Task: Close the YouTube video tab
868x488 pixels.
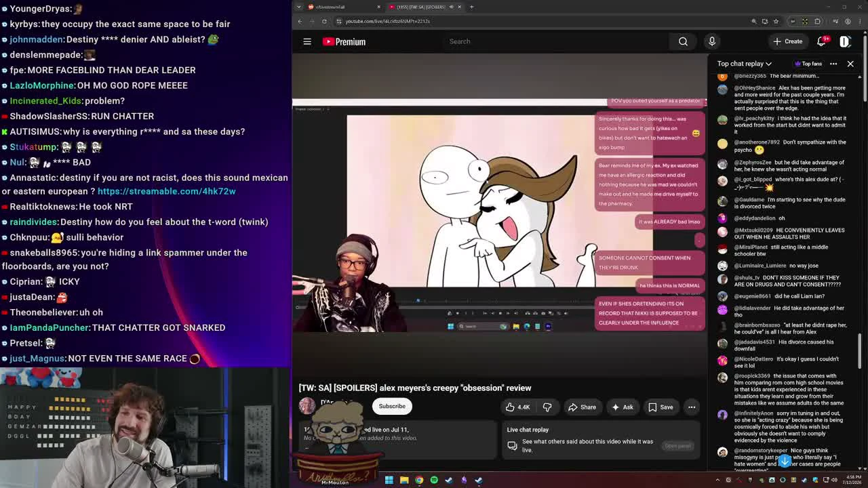Action: click(460, 7)
